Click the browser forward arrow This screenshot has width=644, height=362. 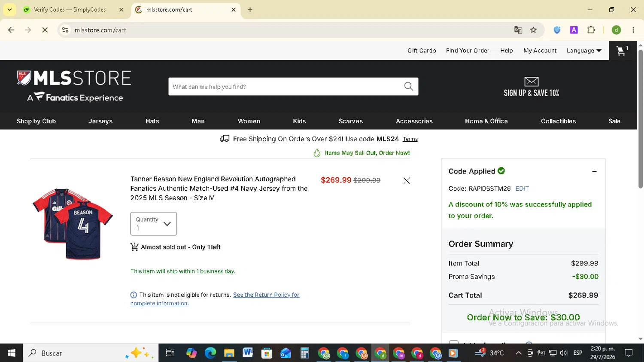click(x=28, y=30)
